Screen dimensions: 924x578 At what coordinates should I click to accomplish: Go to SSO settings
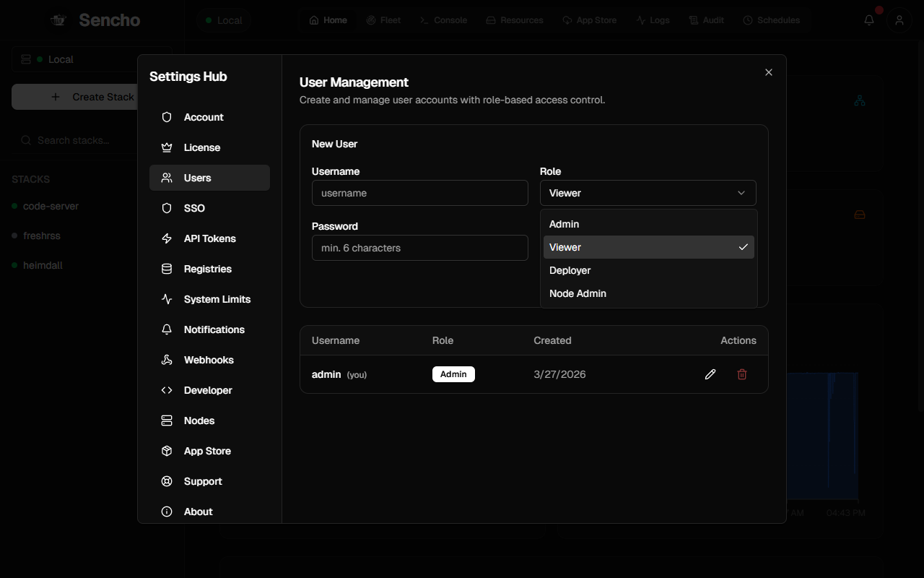209,208
